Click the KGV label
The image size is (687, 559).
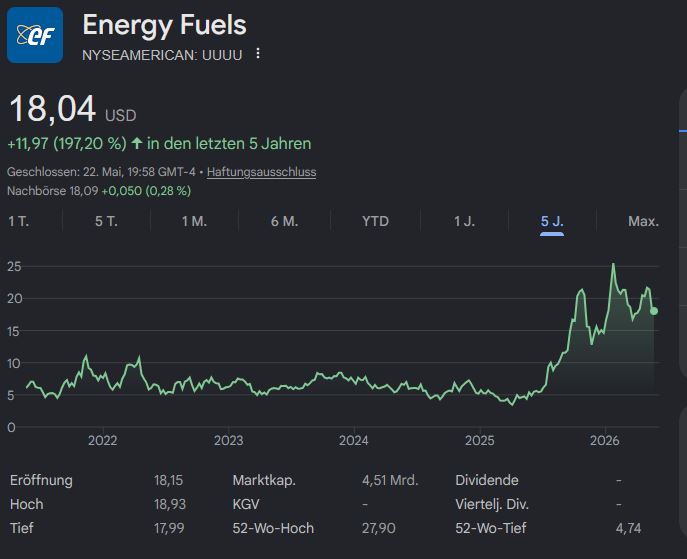click(x=246, y=504)
